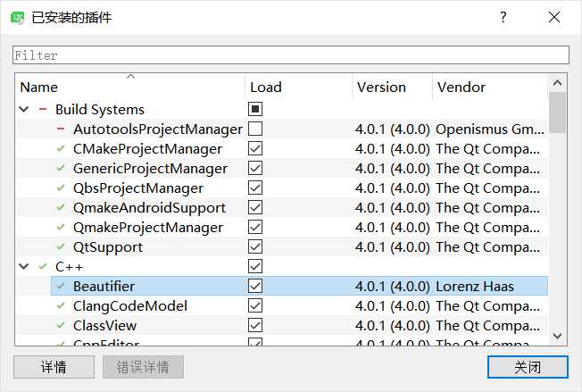Click GenericProjectManager green check status icon
The height and width of the screenshot is (392, 582).
(61, 168)
